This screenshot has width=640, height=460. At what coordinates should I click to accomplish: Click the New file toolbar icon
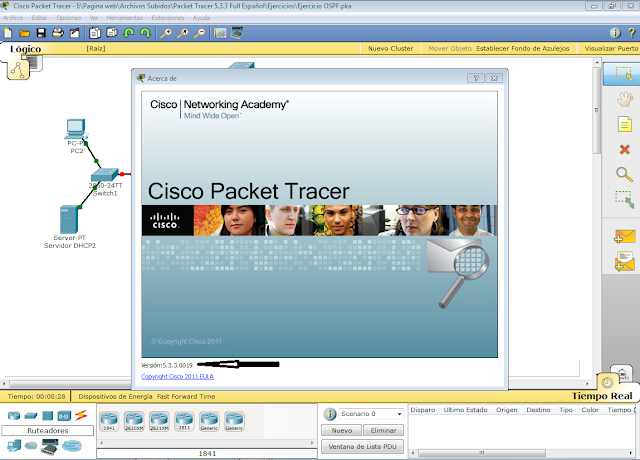(x=8, y=33)
